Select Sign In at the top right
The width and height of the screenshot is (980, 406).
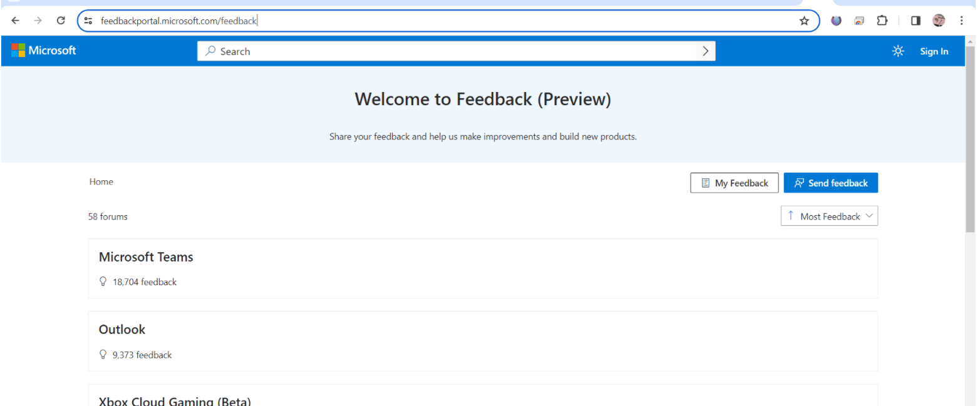click(x=934, y=51)
